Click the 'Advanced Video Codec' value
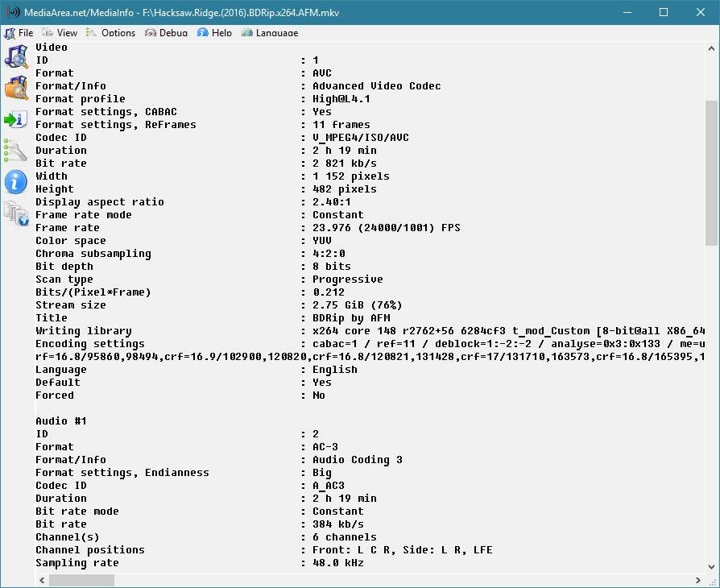720x588 pixels. (377, 86)
